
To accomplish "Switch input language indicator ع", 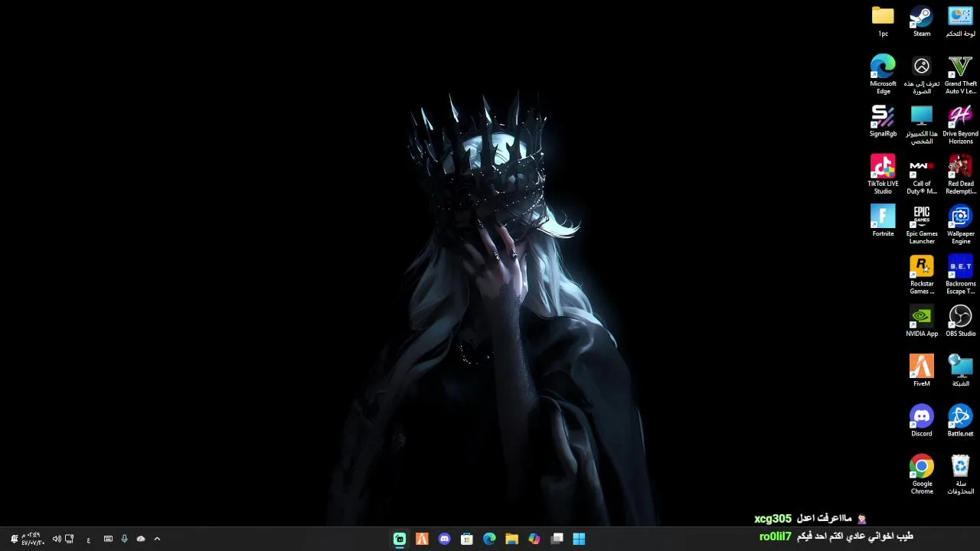I will [89, 540].
